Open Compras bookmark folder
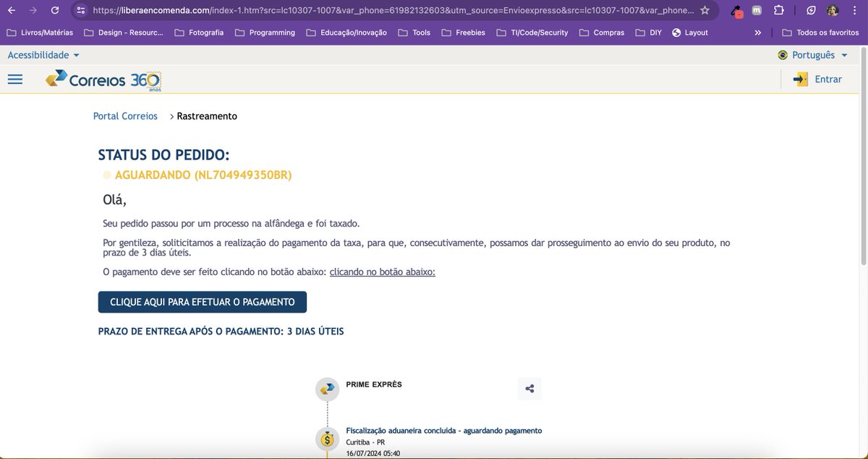Viewport: 868px width, 459px height. (x=601, y=33)
